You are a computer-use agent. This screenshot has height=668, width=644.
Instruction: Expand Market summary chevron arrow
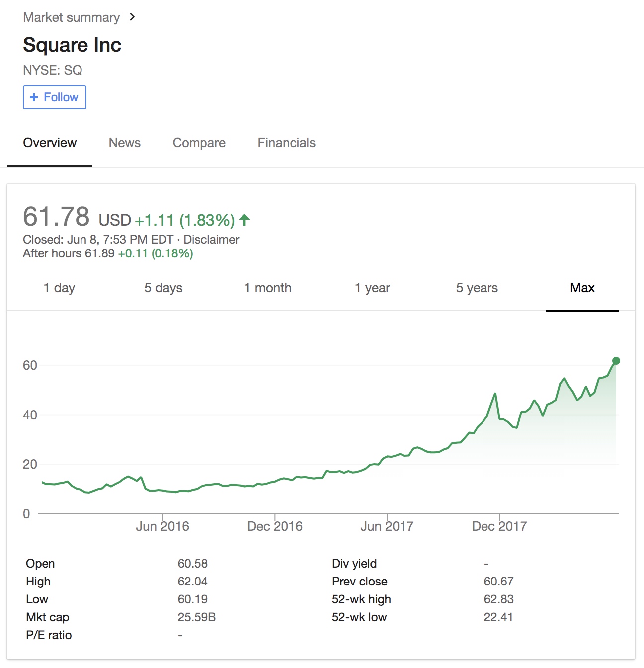pyautogui.click(x=132, y=17)
